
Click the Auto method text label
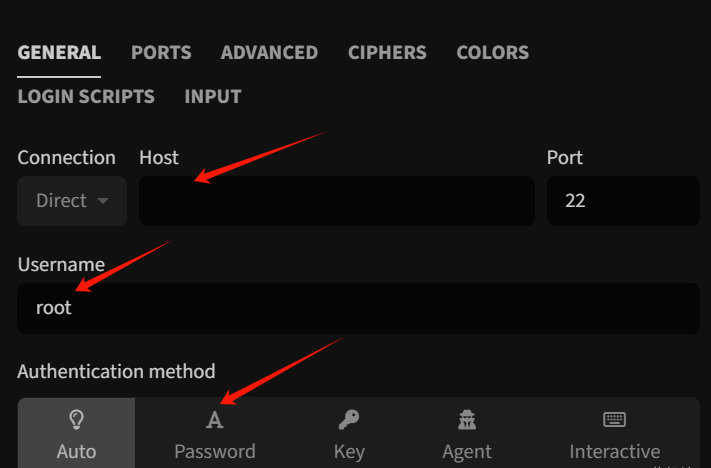(76, 452)
